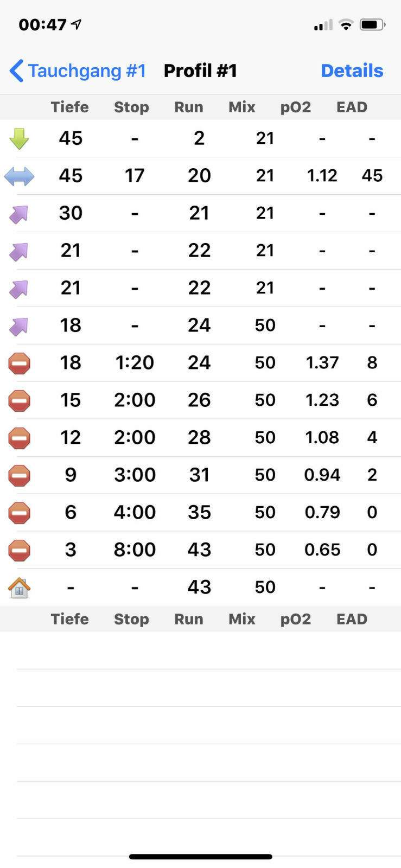Tap the red stop sign at 9 m

[19, 476]
